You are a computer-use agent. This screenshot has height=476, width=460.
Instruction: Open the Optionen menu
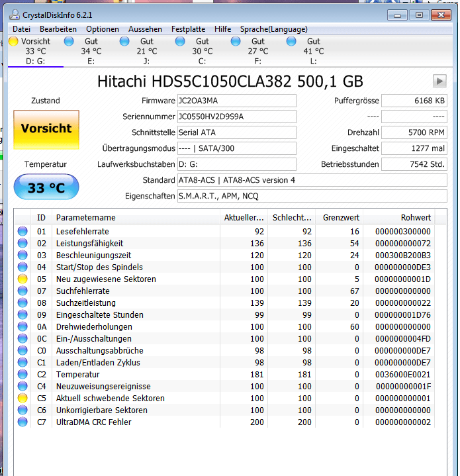102,29
